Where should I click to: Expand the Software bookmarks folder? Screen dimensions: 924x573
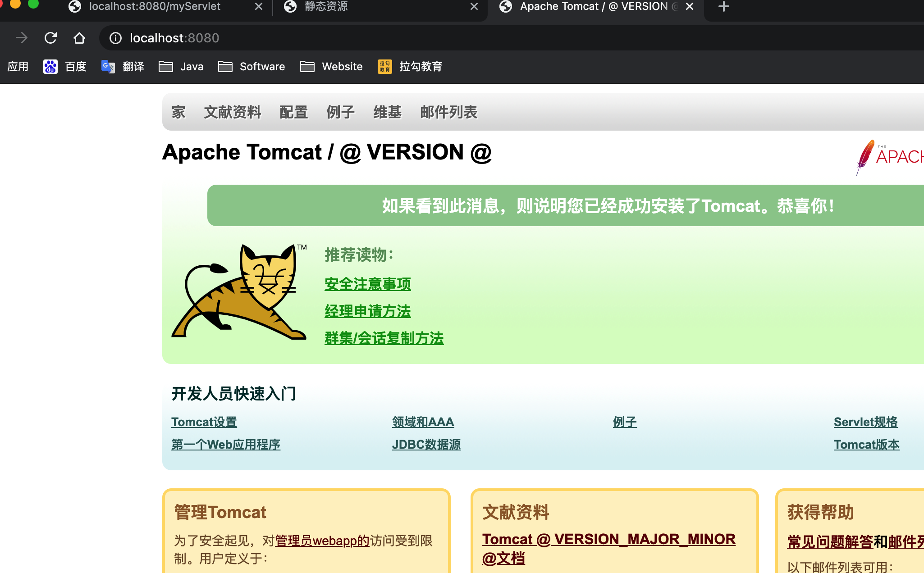pos(252,67)
